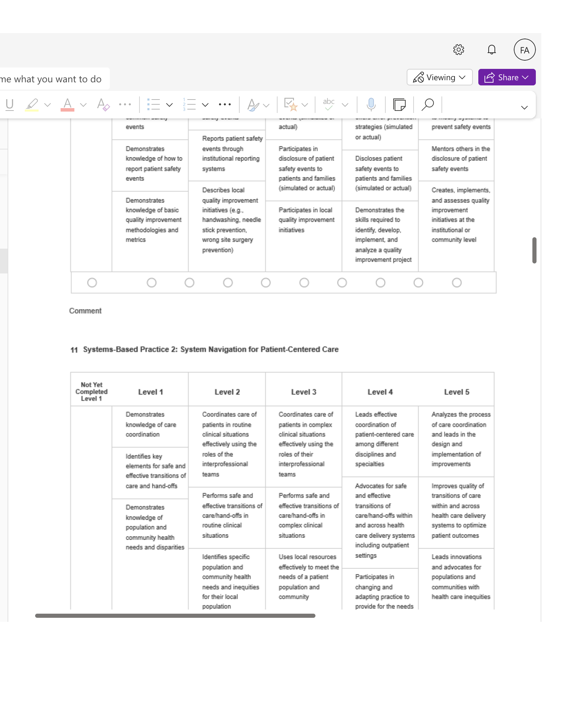Open the sticky notes feed icon
This screenshot has width=562, height=728.
[x=399, y=104]
